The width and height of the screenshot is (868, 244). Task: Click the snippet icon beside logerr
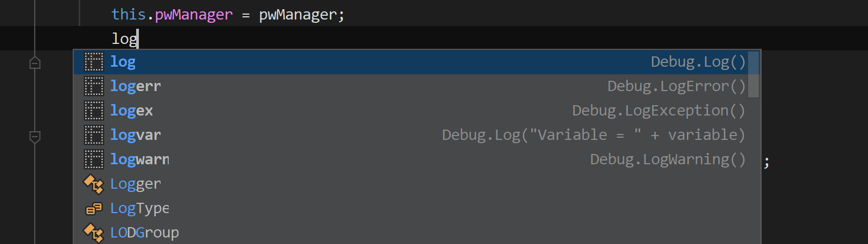click(93, 86)
